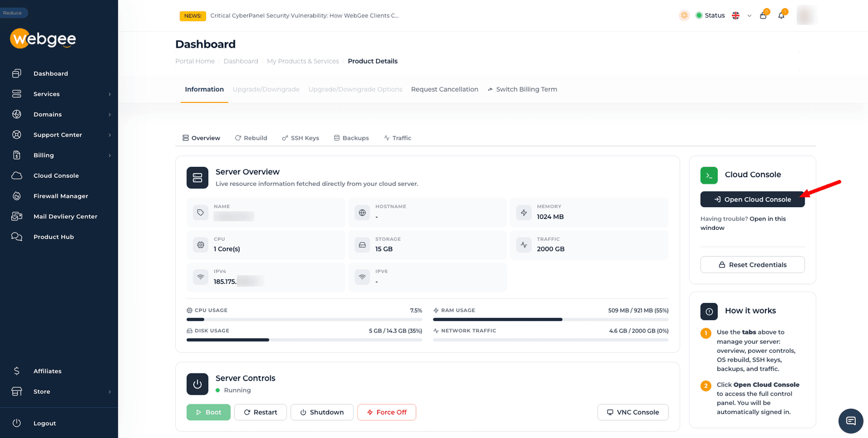Open the user avatar menu
The height and width of the screenshot is (438, 868).
pos(806,15)
